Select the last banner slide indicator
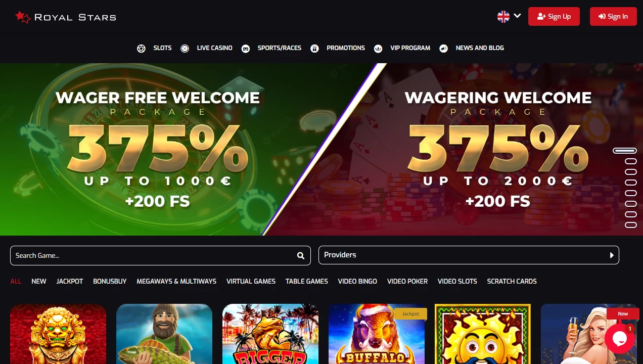The height and width of the screenshot is (364, 643). (x=631, y=225)
